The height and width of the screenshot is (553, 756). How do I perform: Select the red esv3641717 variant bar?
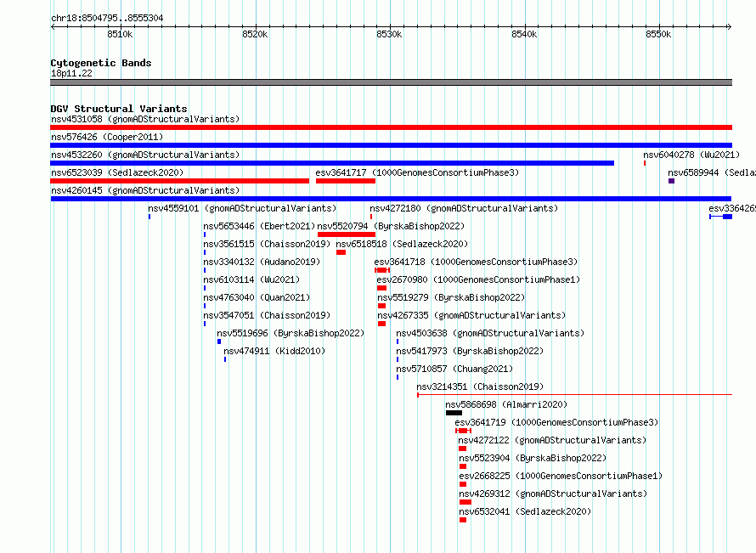point(346,181)
